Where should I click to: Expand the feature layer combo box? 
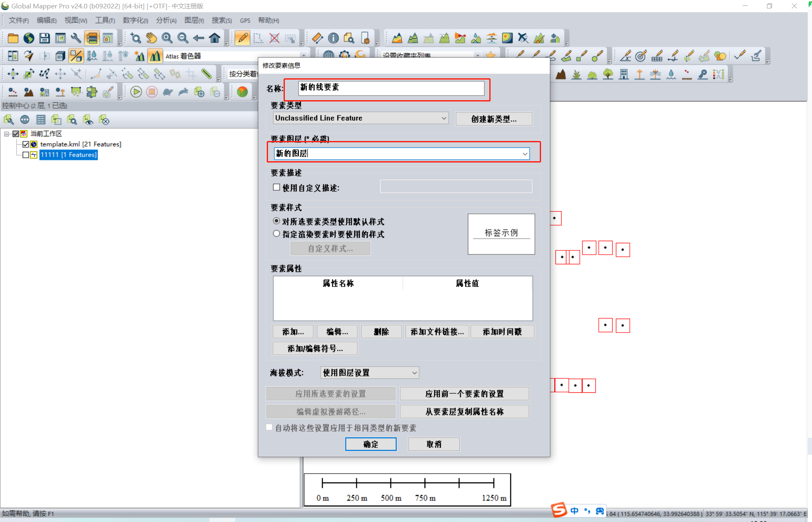pos(525,154)
